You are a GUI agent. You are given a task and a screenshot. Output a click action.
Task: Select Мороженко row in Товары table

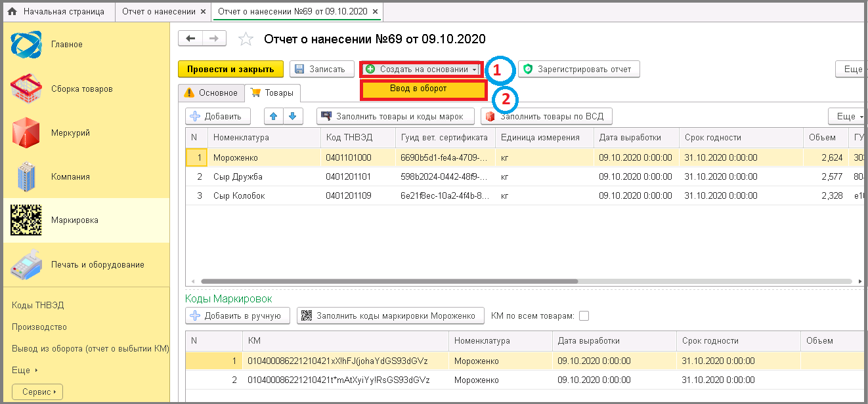tap(524, 157)
